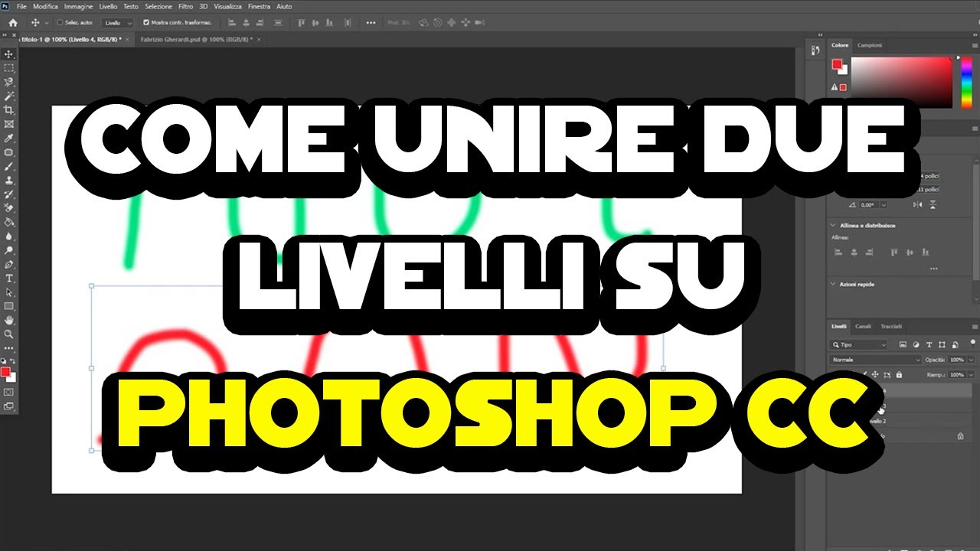Click the flip horizontal icon in Properties
The height and width of the screenshot is (551, 980).
tap(917, 204)
